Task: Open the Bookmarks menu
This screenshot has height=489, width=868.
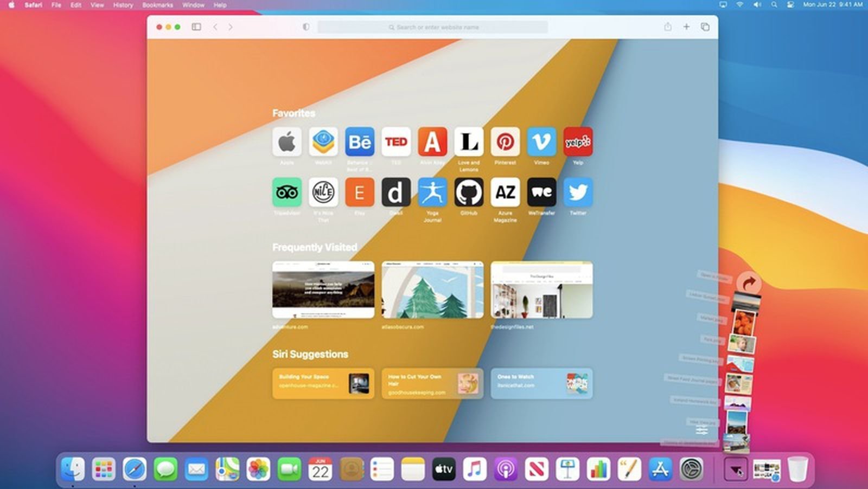Action: click(157, 5)
